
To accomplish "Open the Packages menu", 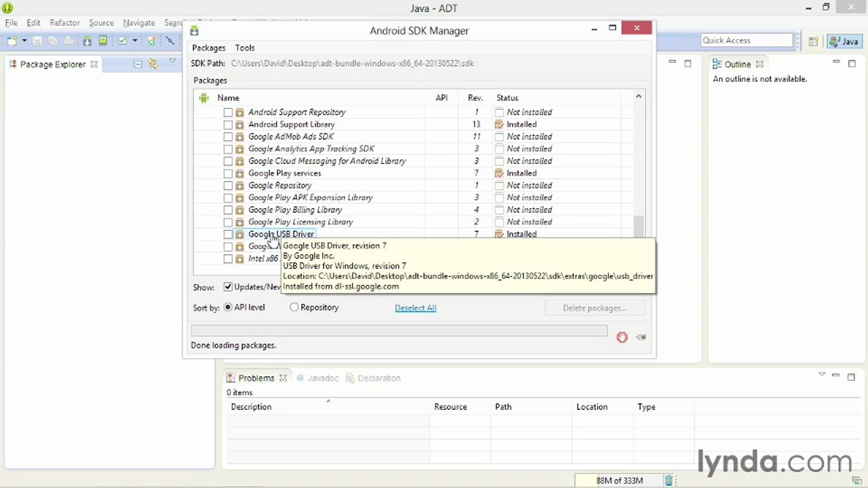I will tap(209, 48).
